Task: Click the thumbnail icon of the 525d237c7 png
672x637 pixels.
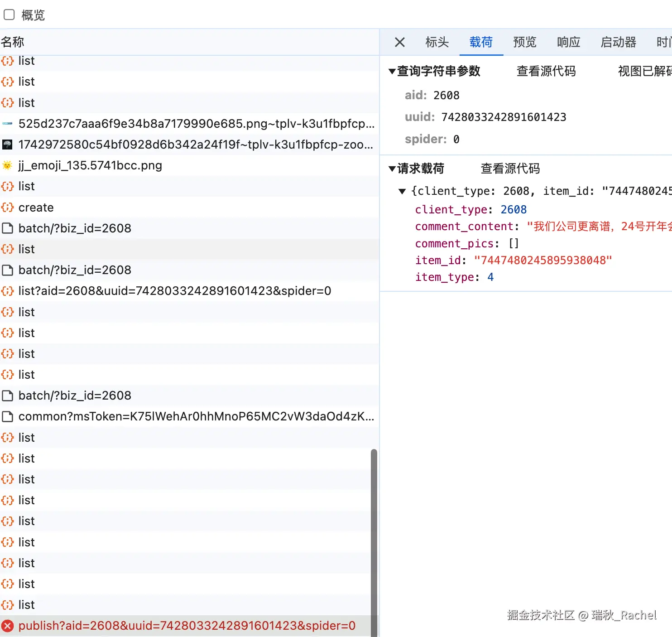Action: click(x=8, y=124)
